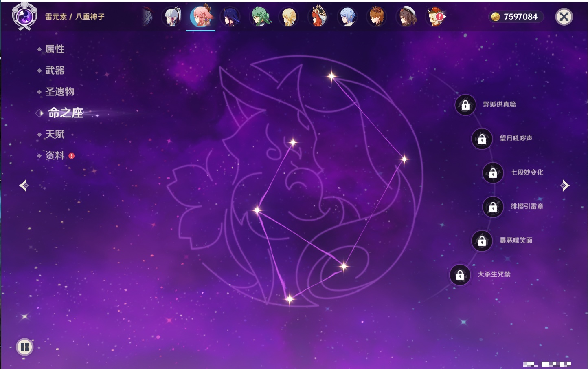Click the Electro element emblem icon
This screenshot has width=588, height=369.
pos(24,16)
